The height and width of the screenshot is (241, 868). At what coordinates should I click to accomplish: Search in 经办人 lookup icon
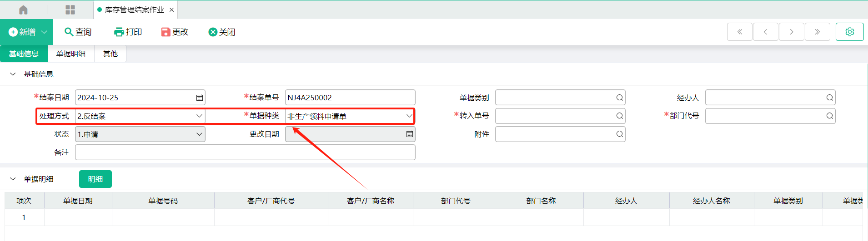pos(829,98)
